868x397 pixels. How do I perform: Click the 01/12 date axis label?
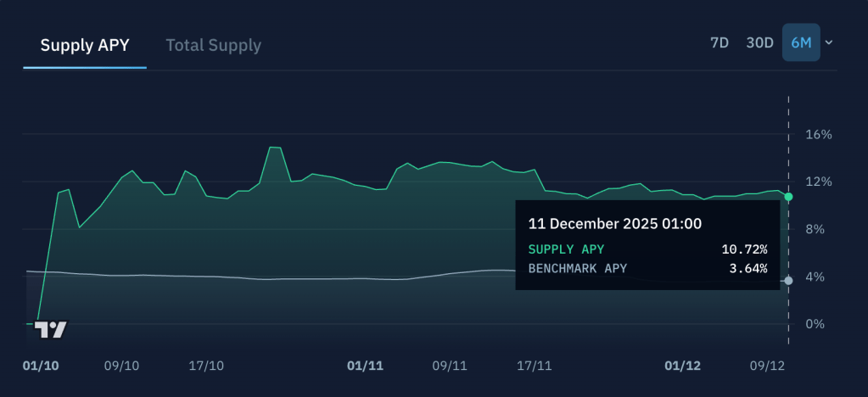(x=683, y=366)
